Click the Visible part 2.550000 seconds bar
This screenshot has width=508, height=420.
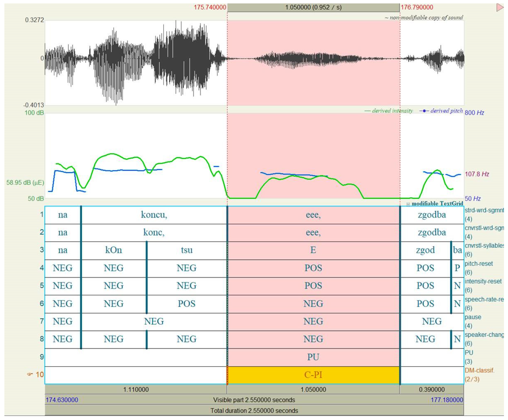point(254,400)
